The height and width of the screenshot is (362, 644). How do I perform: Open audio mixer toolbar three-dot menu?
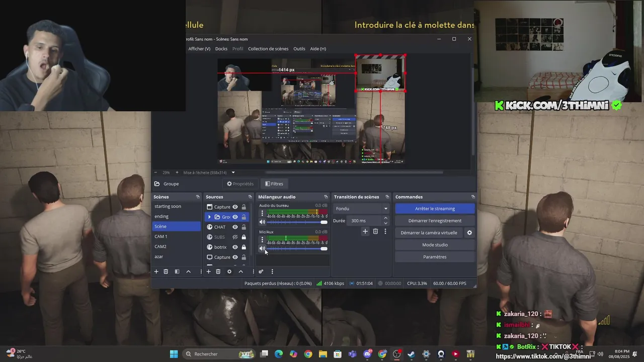click(x=272, y=271)
